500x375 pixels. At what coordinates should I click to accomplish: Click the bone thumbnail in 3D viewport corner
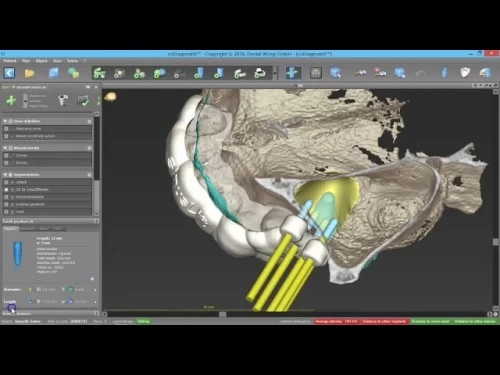coord(110,97)
